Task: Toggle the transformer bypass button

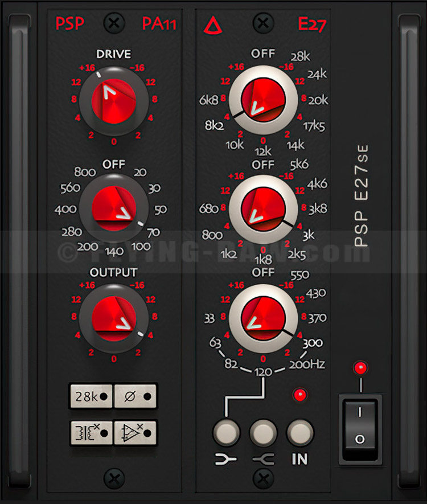Action: coord(91,433)
